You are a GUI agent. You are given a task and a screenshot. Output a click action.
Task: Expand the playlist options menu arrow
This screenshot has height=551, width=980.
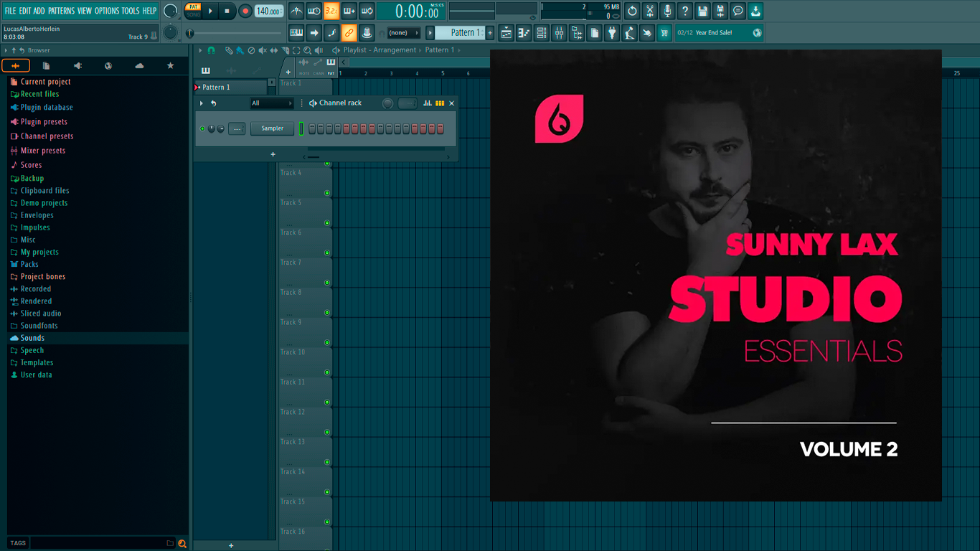(201, 50)
